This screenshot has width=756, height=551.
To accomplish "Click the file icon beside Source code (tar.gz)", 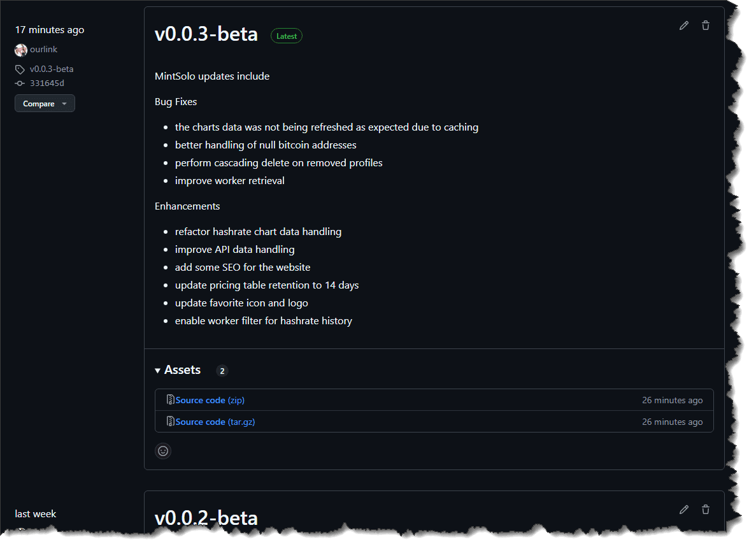I will [x=170, y=422].
